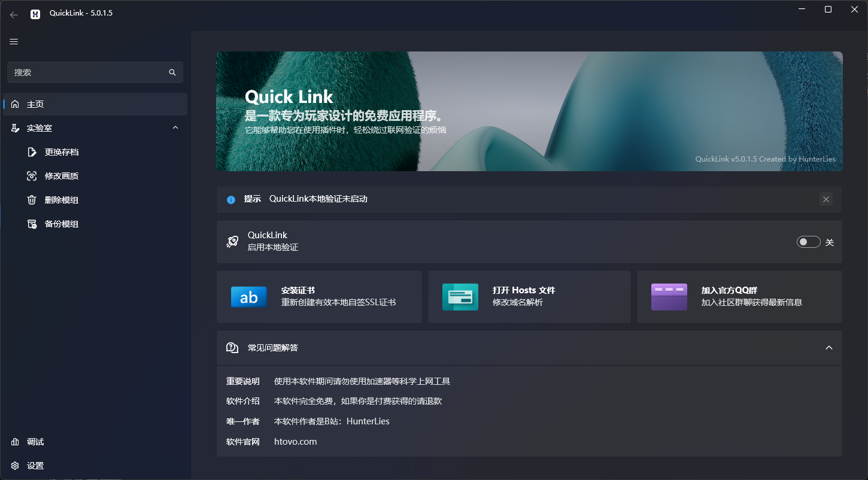This screenshot has width=868, height=480.
Task: Close the QuickLink window
Action: [x=855, y=9]
